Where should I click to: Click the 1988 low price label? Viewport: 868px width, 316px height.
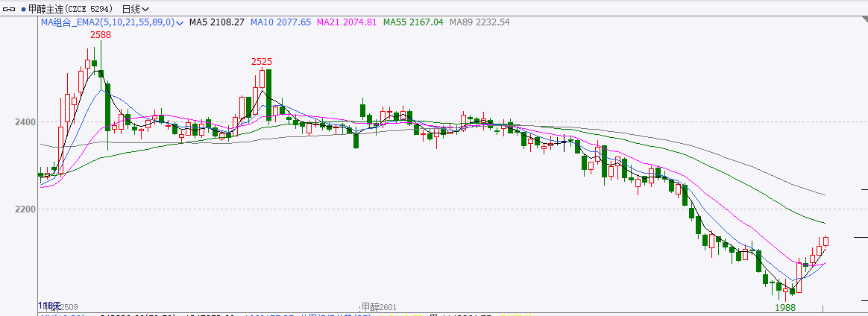click(785, 307)
